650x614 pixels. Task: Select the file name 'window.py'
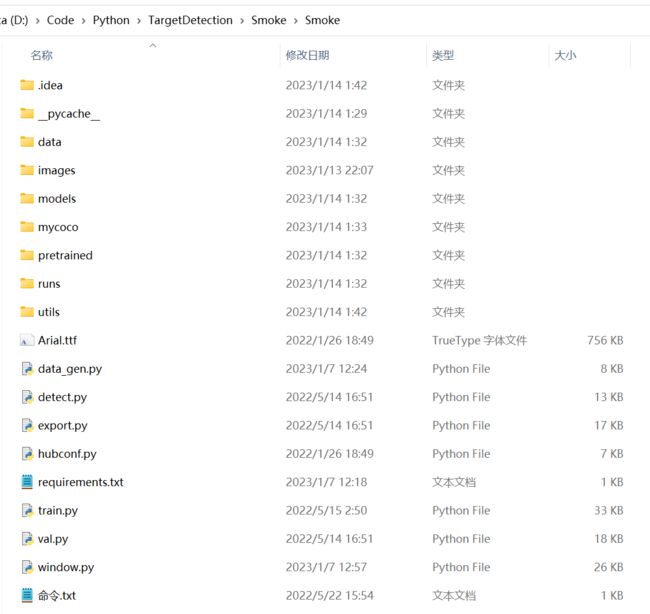point(66,567)
